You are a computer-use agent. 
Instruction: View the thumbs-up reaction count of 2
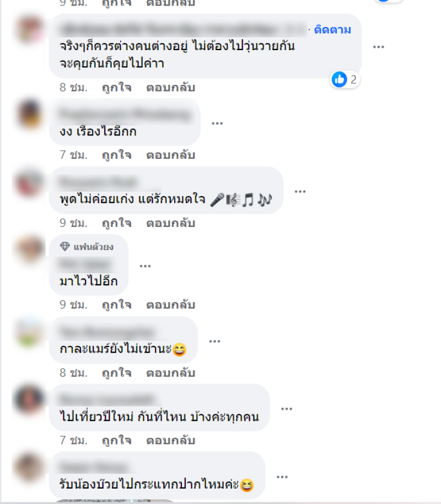(345, 79)
